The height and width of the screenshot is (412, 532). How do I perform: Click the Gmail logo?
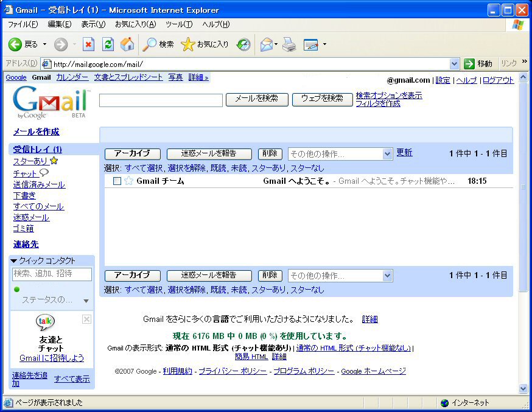[51, 102]
